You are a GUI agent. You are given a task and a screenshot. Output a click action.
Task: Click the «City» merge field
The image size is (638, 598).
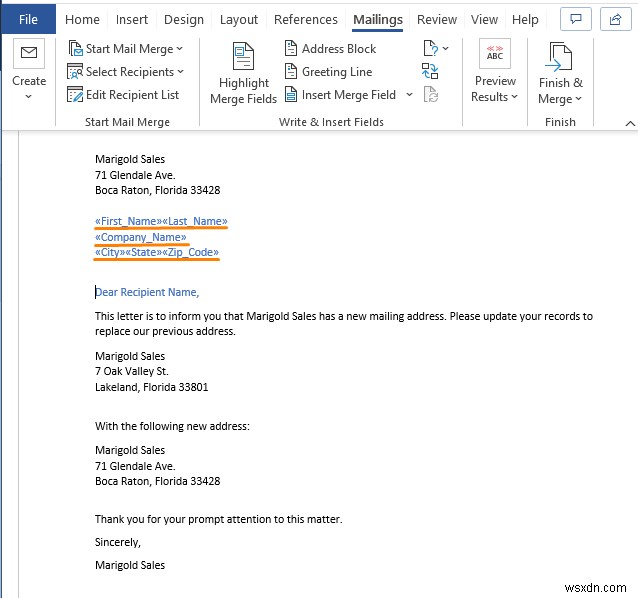[x=110, y=252]
